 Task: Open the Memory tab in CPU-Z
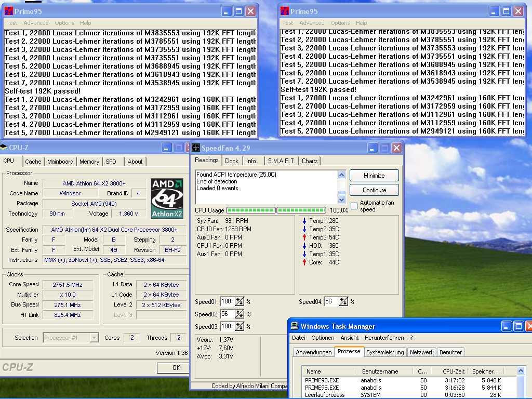pyautogui.click(x=89, y=162)
